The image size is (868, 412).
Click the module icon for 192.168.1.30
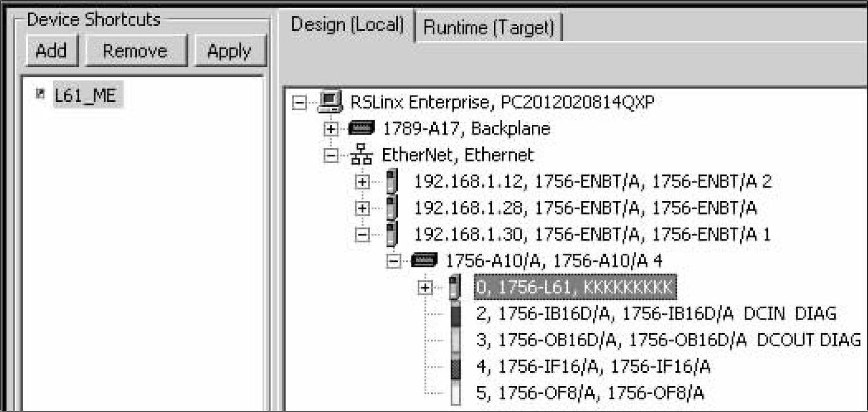(392, 234)
